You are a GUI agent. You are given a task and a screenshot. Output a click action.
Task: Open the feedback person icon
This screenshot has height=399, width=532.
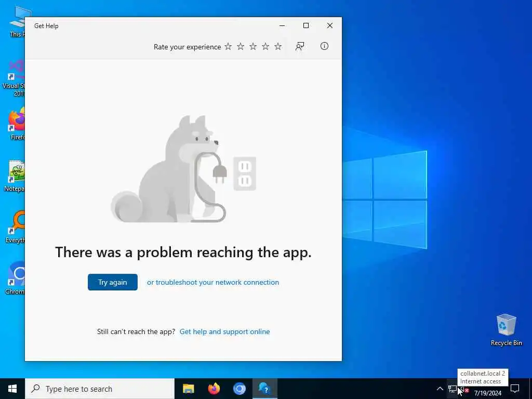coord(300,46)
